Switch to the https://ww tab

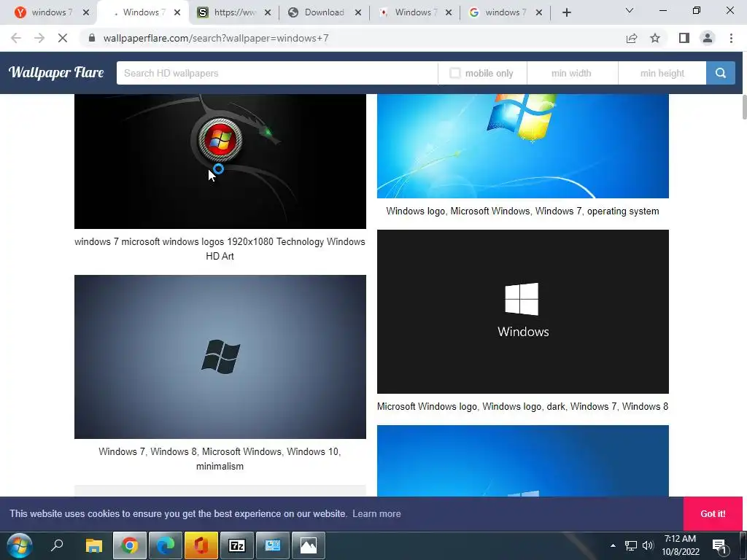pos(228,12)
